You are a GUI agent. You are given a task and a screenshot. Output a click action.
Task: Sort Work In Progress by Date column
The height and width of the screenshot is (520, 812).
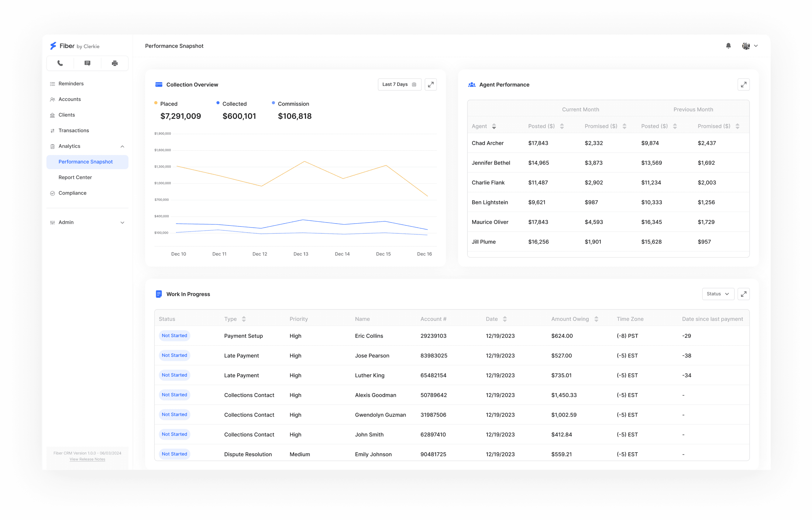point(505,319)
